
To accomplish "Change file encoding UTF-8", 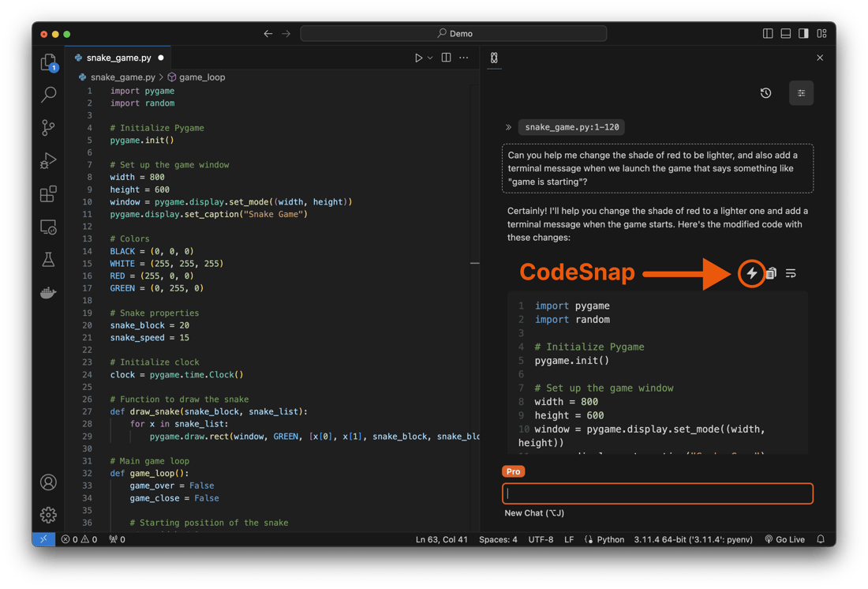I will [x=541, y=539].
